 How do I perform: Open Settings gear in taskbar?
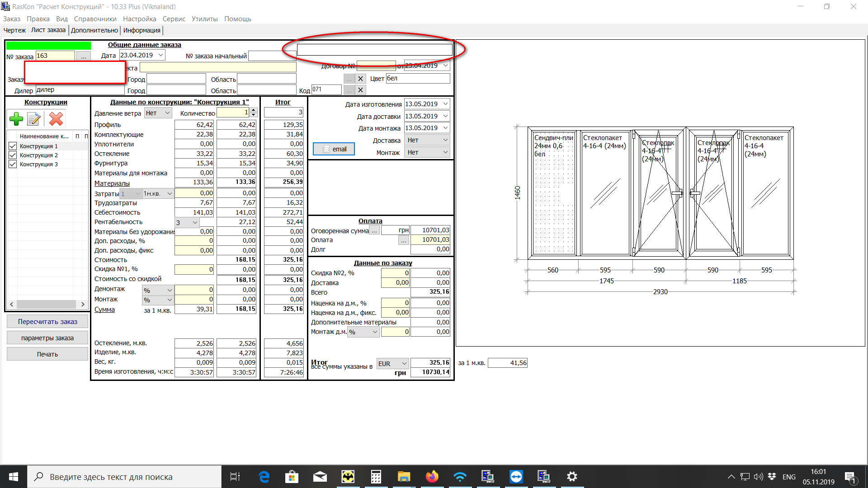572,477
